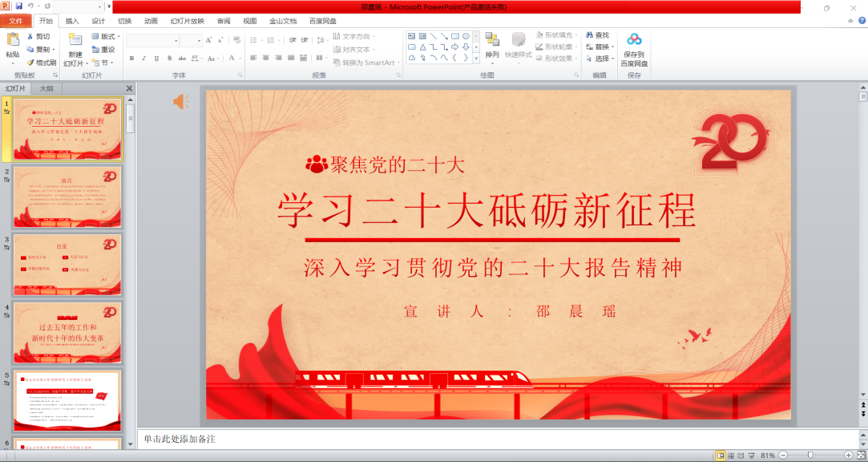Select the oval shape in shapes gallery
Viewport: 868px width, 462px height.
pyautogui.click(x=466, y=36)
